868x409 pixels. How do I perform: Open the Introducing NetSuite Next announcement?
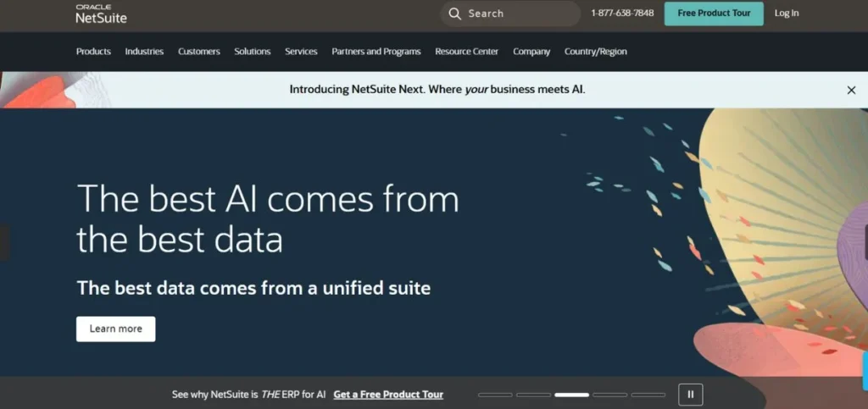click(437, 90)
